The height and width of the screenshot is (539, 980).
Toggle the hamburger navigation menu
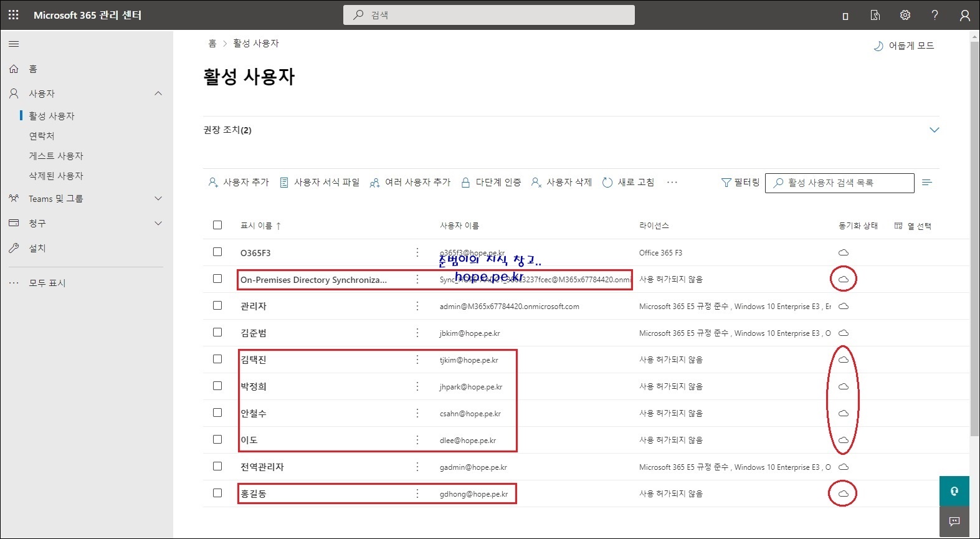click(14, 44)
